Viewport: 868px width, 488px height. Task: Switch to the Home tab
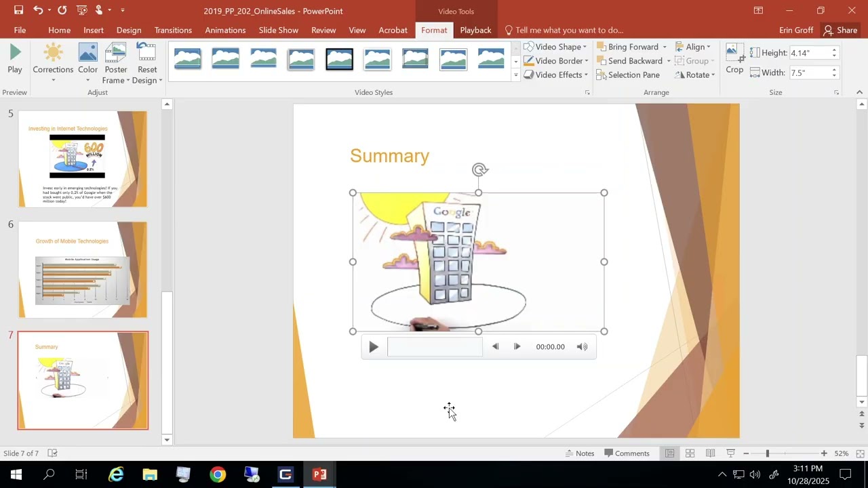coord(59,30)
